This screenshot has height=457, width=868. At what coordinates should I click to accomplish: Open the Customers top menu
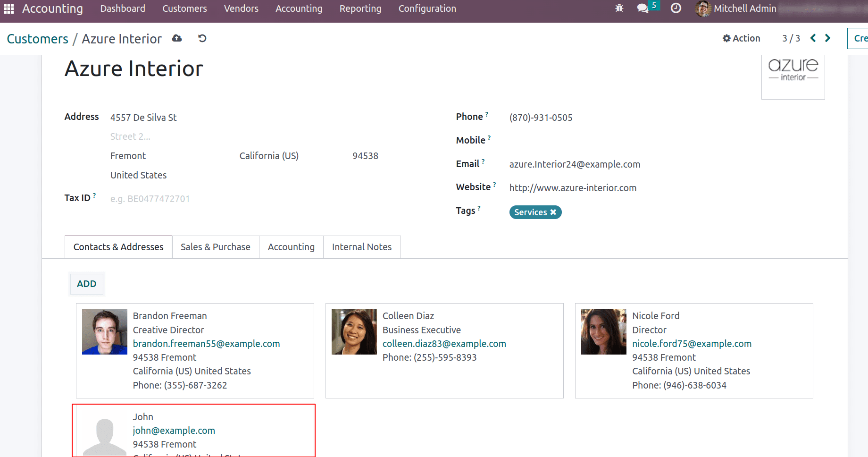pos(184,8)
